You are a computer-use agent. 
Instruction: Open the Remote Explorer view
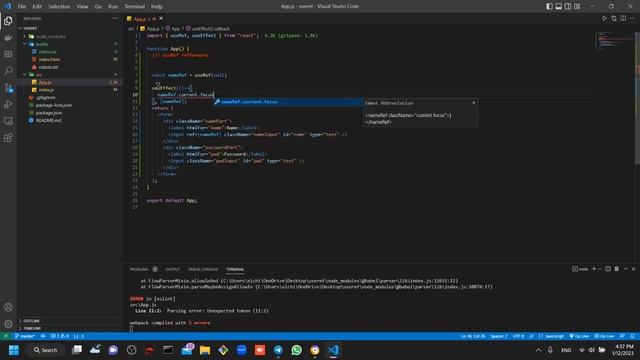coord(8,121)
